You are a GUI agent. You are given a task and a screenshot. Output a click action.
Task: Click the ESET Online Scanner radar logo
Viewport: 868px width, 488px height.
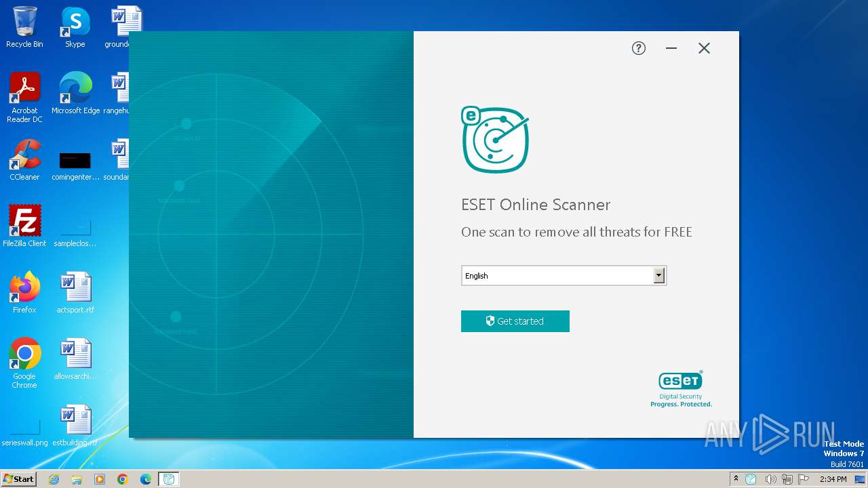[495, 140]
